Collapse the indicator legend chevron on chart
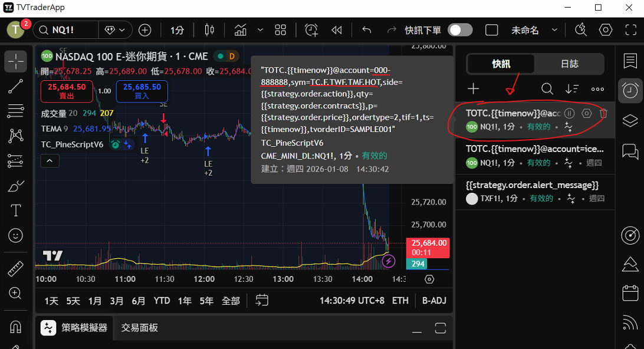 (x=50, y=160)
